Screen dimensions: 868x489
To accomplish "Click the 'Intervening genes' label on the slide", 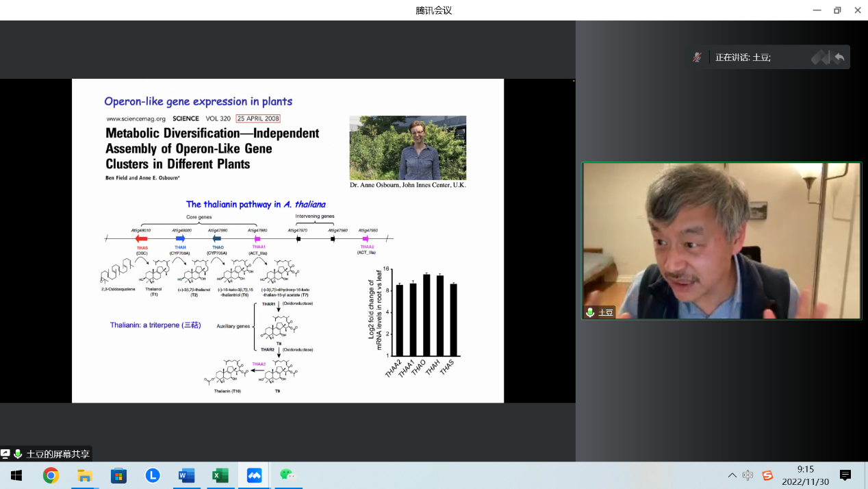I will click(x=315, y=216).
